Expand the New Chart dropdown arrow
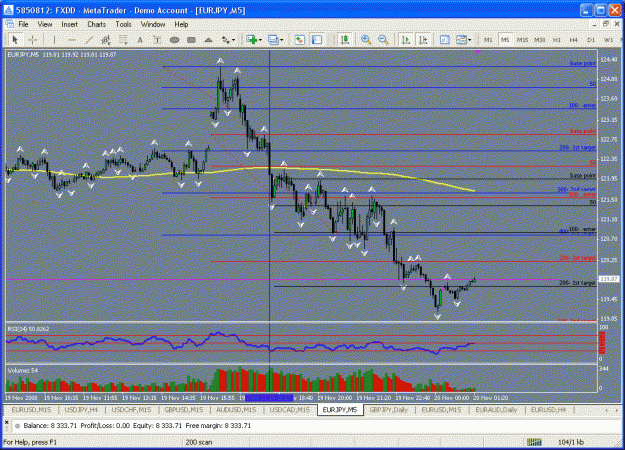 [260, 40]
